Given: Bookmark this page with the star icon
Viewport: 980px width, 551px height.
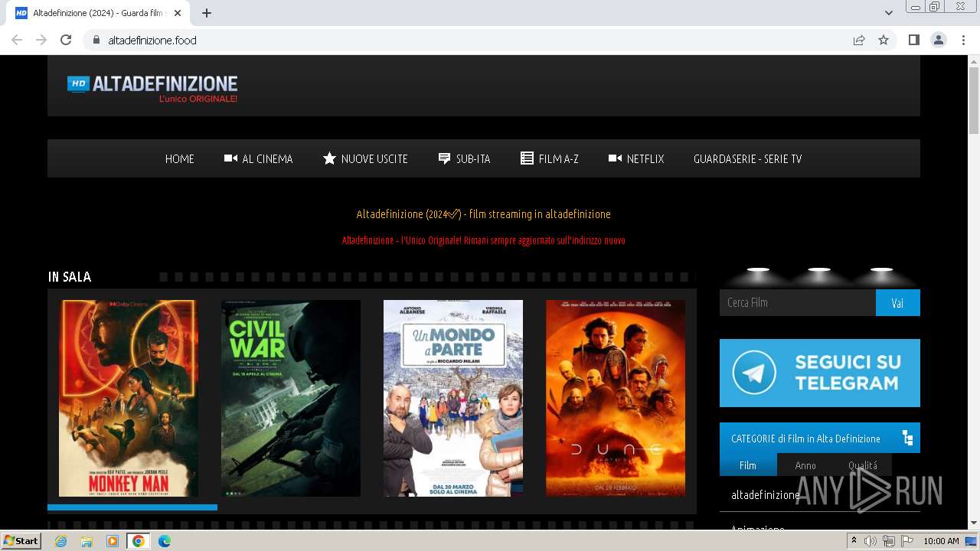Looking at the screenshot, I should pyautogui.click(x=884, y=40).
